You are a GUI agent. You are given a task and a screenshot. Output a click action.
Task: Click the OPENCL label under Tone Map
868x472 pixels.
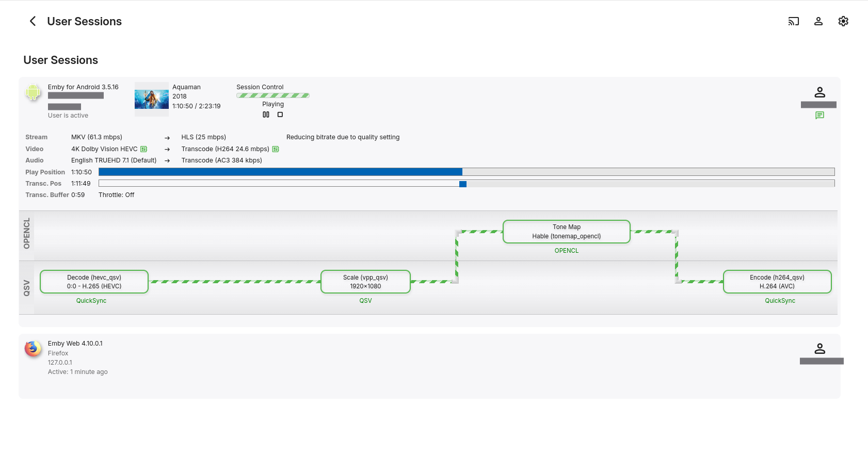(x=567, y=251)
